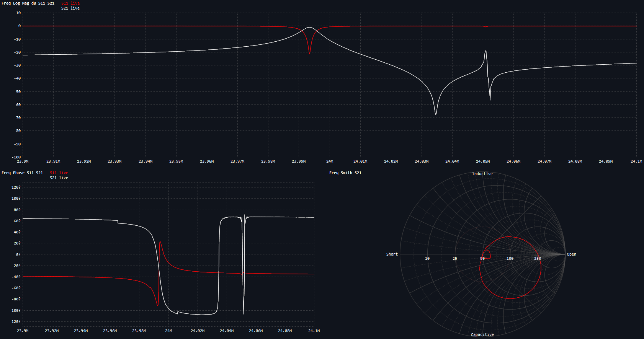Click the "Short" label on Smith chart
This screenshot has height=339, width=644.
tap(392, 254)
